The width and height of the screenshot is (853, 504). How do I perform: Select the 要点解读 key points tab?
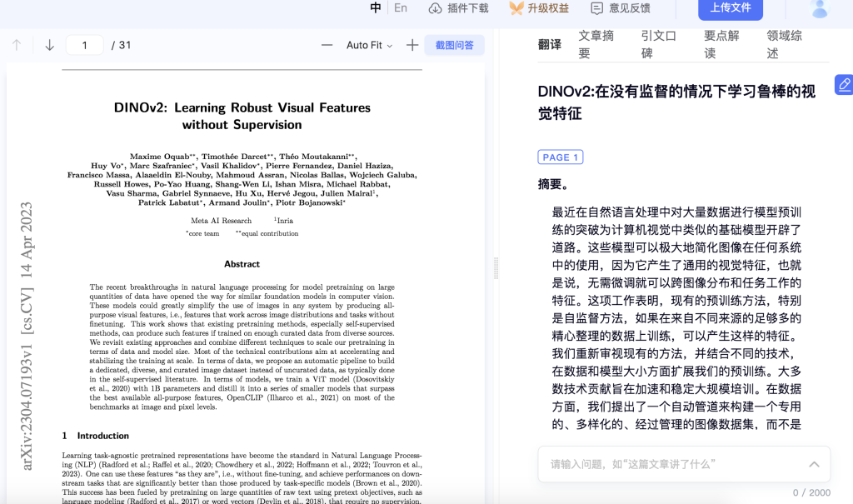[x=721, y=45]
